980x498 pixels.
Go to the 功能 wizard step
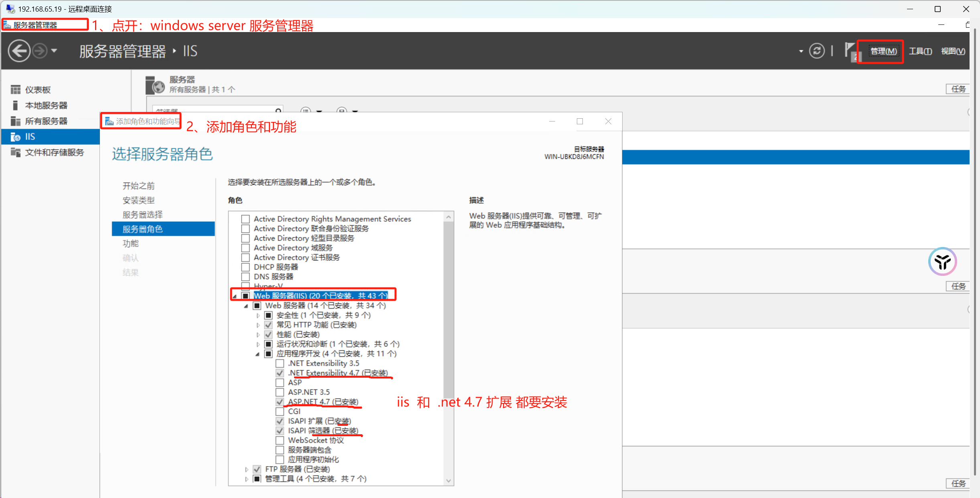[130, 243]
